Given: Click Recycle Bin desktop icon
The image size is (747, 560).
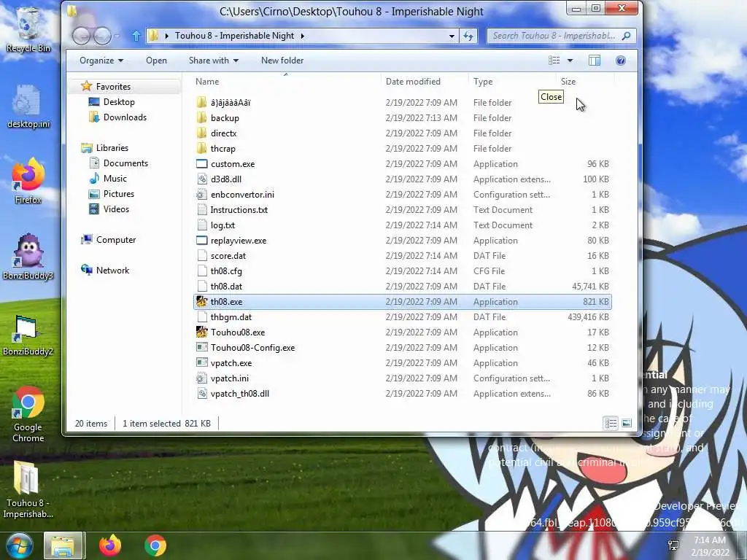Looking at the screenshot, I should (x=28, y=29).
